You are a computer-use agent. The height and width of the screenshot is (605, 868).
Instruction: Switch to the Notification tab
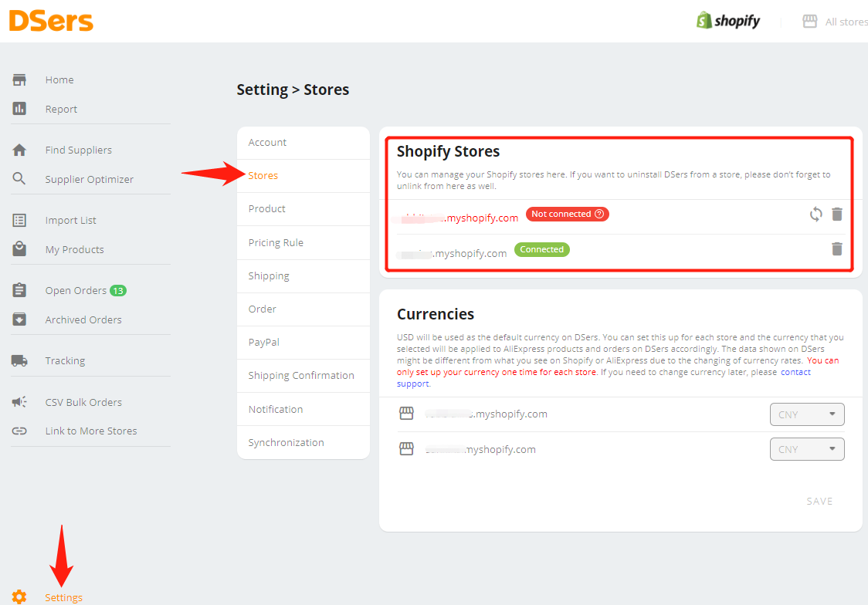pos(303,409)
